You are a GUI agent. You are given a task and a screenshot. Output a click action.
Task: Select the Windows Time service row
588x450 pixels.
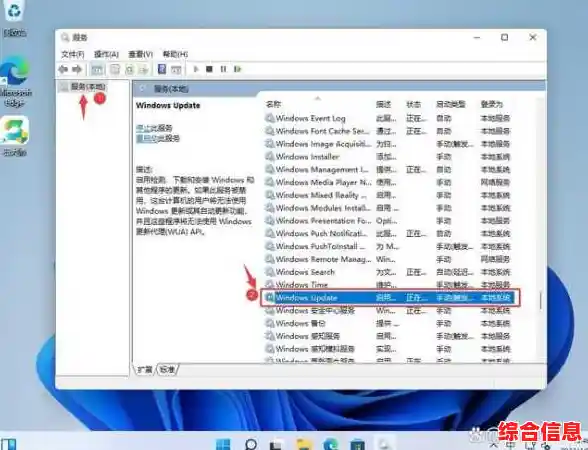pyautogui.click(x=388, y=285)
